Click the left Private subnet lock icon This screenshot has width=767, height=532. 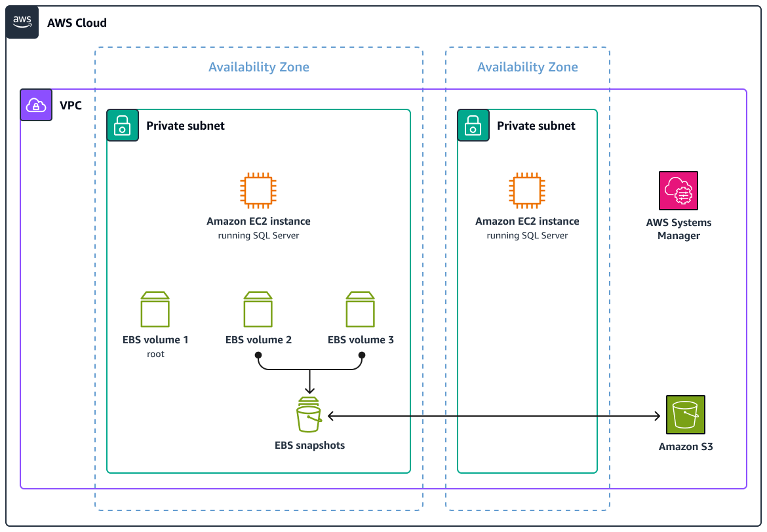click(123, 125)
